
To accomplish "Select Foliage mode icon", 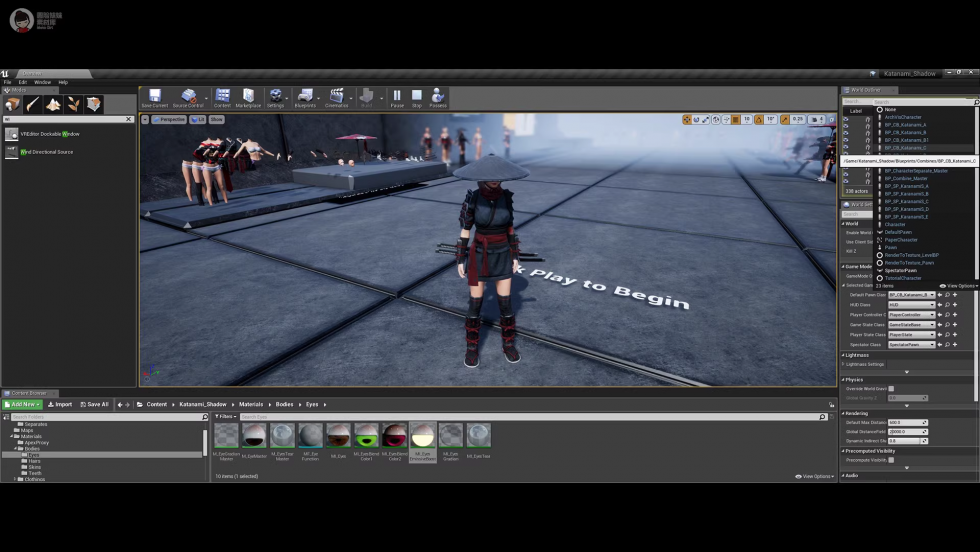I will pyautogui.click(x=73, y=104).
